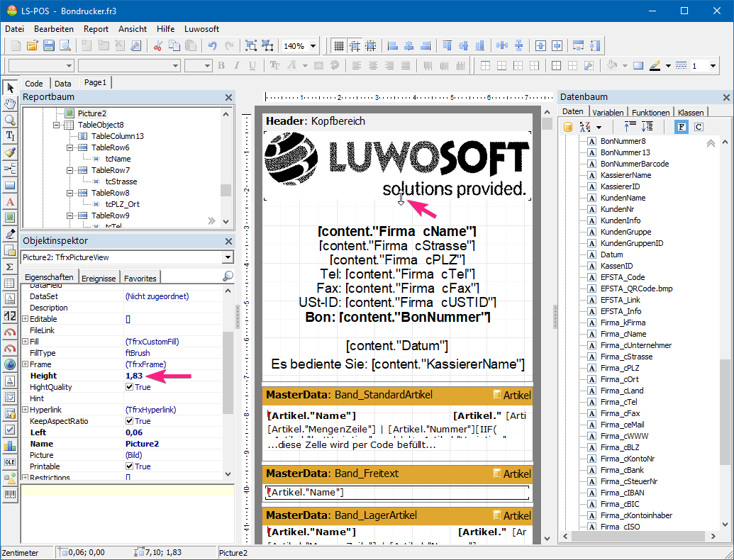Open the Ereignisse tab
Screen dimensions: 734x560
[99, 278]
